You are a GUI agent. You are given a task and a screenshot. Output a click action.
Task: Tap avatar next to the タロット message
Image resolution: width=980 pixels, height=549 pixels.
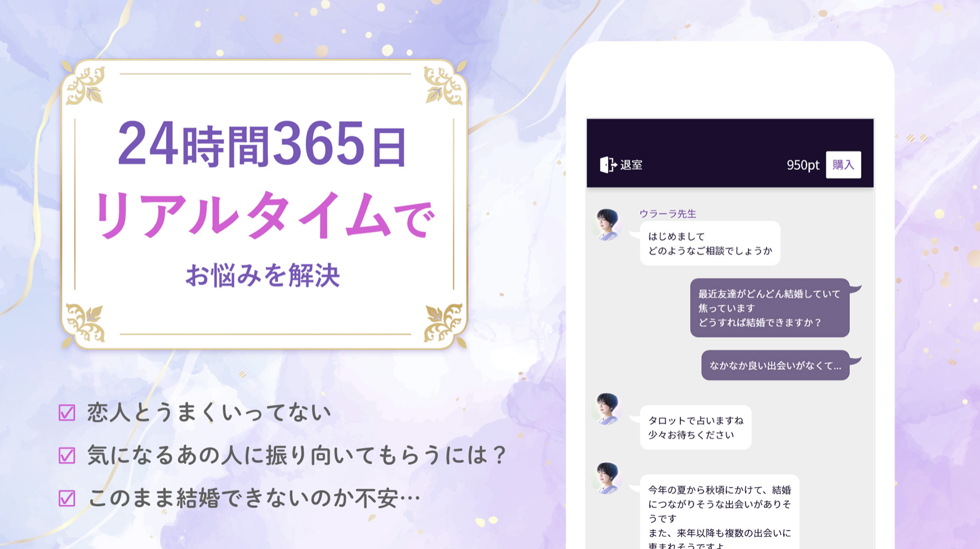tap(607, 409)
